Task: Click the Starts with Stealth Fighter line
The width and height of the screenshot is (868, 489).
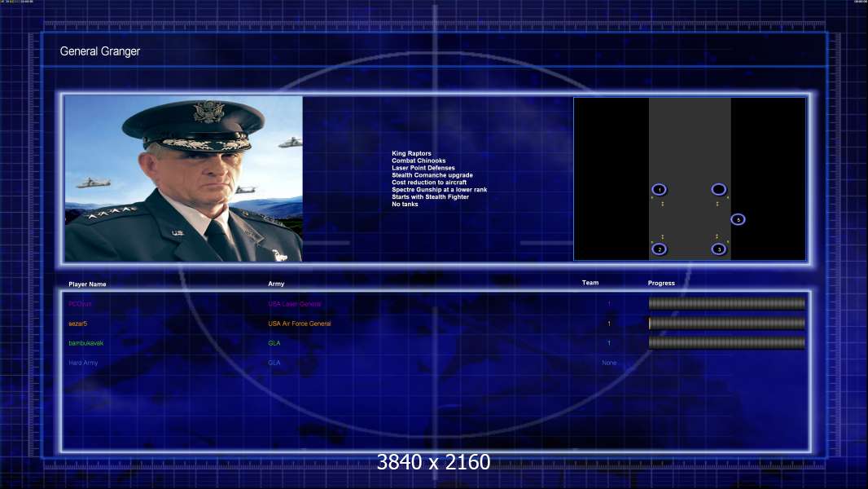Action: (430, 196)
